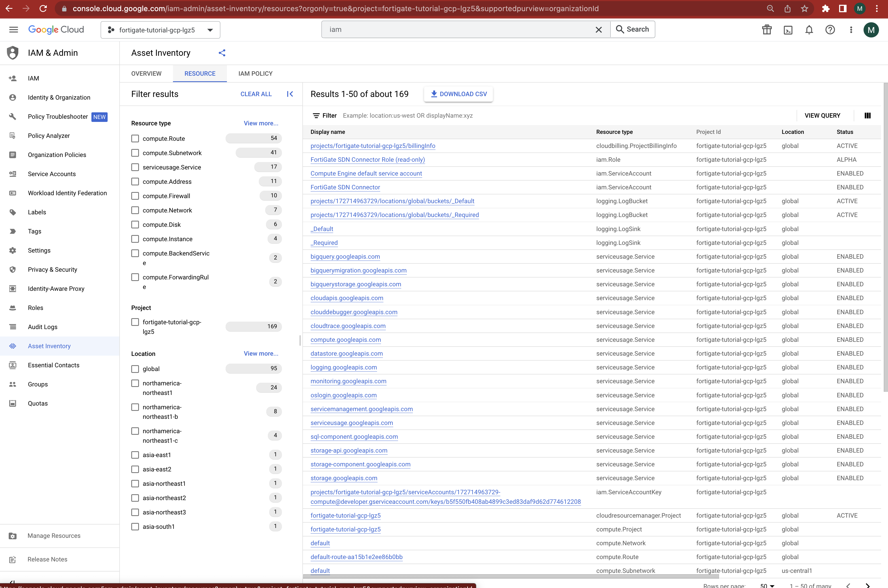Open FortiGate SDN Connector resource link
This screenshot has width=888, height=588.
(x=345, y=187)
